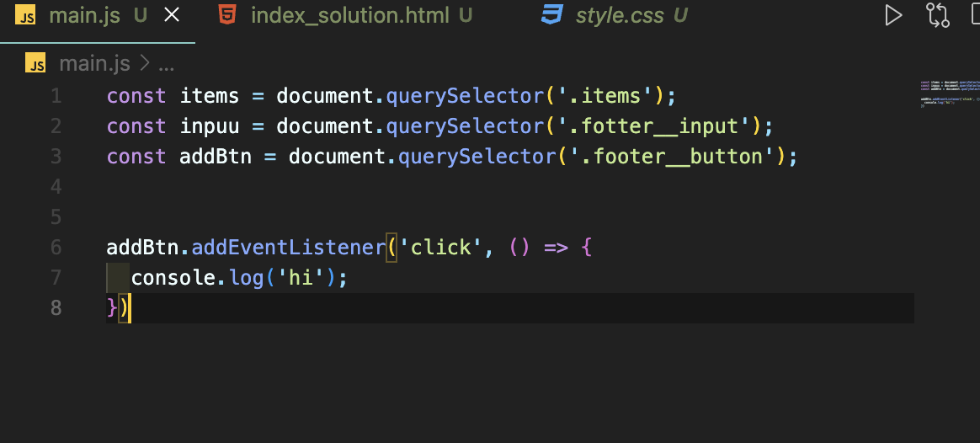Click the JS icon in the breadcrumb
The image size is (980, 443).
(x=35, y=63)
